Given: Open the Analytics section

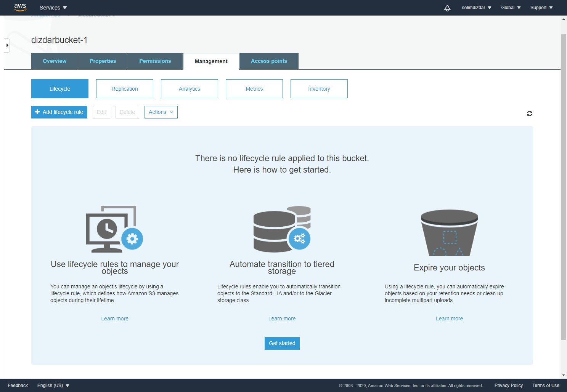Looking at the screenshot, I should click(190, 89).
